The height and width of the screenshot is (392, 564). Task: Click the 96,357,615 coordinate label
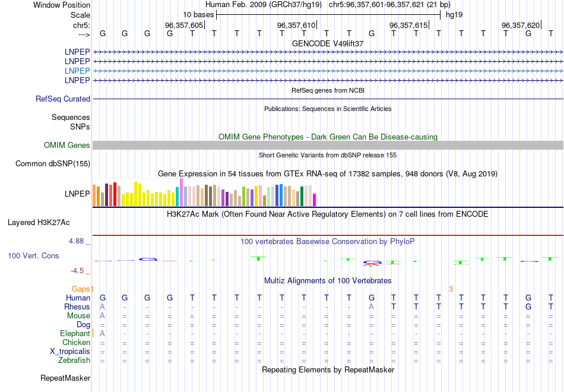(408, 25)
